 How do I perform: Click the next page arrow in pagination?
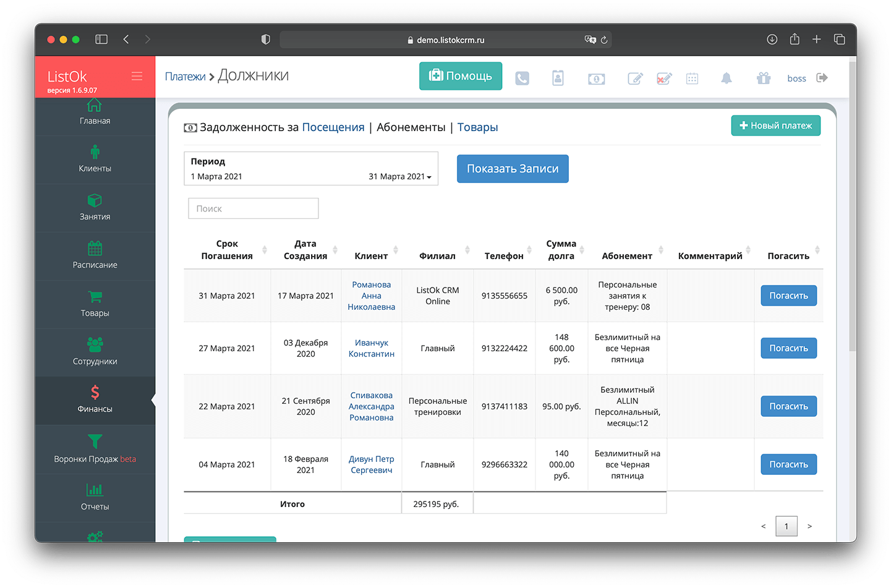[x=809, y=526]
